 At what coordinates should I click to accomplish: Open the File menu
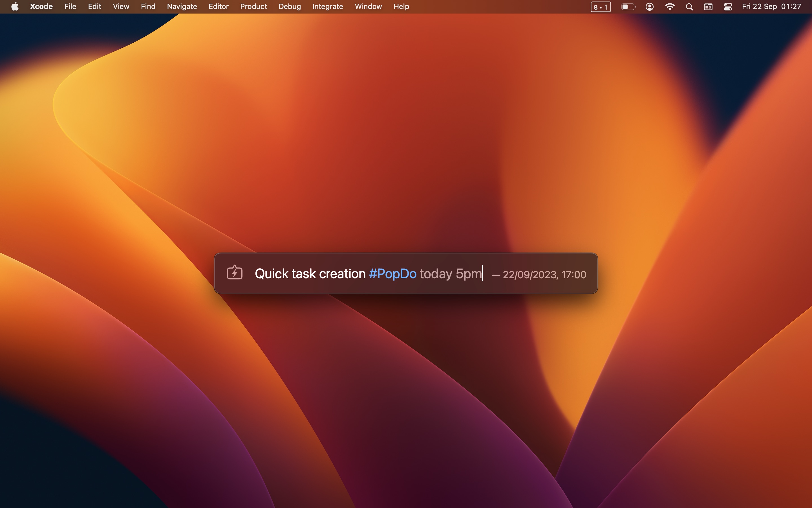(70, 6)
